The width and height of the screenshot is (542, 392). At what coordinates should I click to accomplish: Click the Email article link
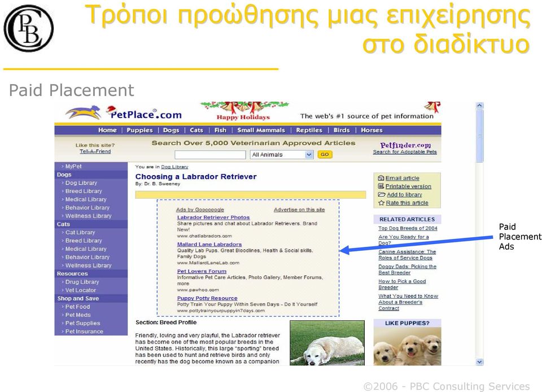[403, 178]
